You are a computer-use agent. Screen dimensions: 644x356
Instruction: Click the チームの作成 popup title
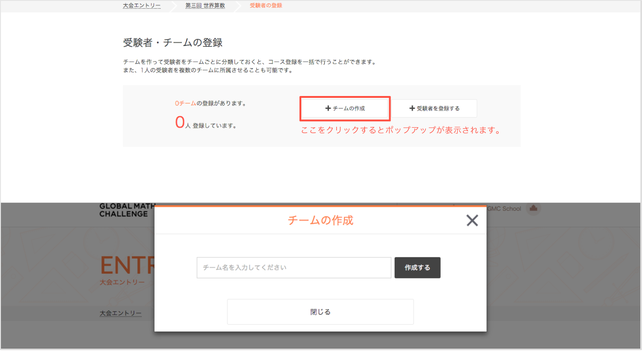point(321,220)
